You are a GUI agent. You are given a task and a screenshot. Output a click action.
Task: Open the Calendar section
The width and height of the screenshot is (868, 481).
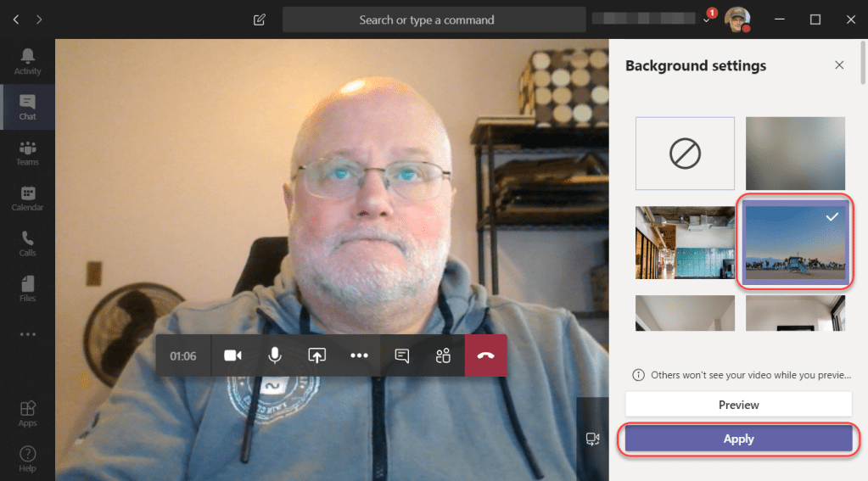27,199
